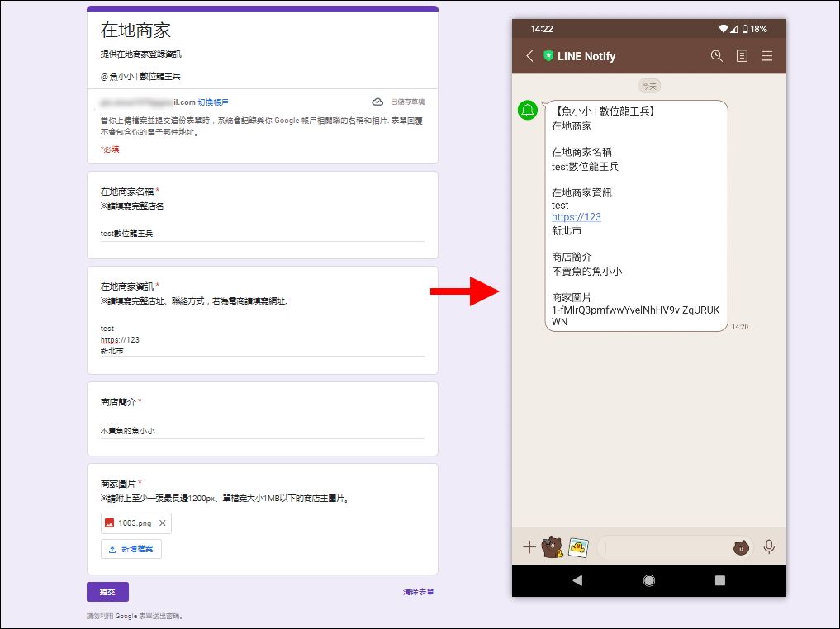Tap the green bell avatar of LINE Notify

pyautogui.click(x=527, y=111)
